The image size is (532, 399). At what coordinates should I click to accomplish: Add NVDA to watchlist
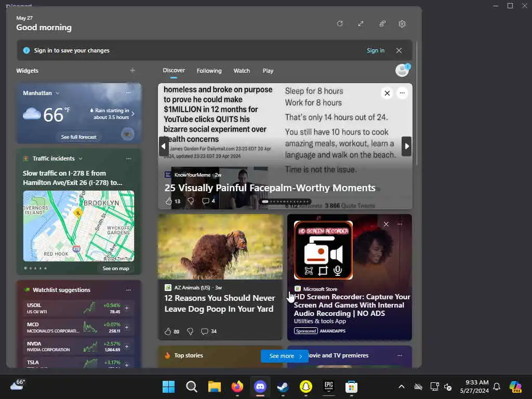(x=127, y=347)
